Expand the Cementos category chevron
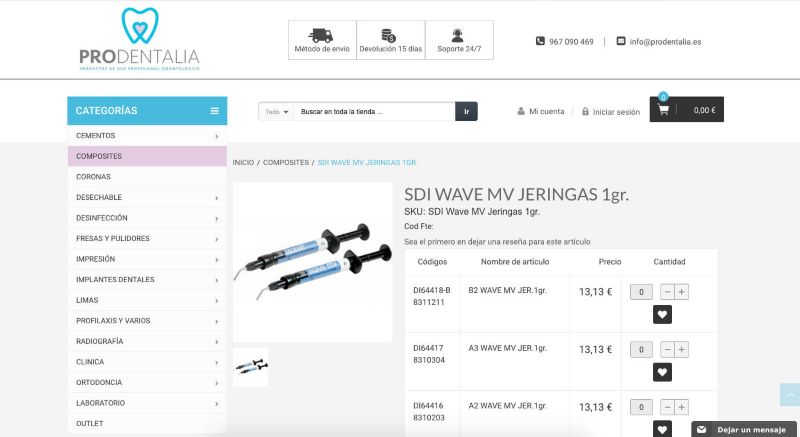This screenshot has height=437, width=800. pyautogui.click(x=217, y=136)
